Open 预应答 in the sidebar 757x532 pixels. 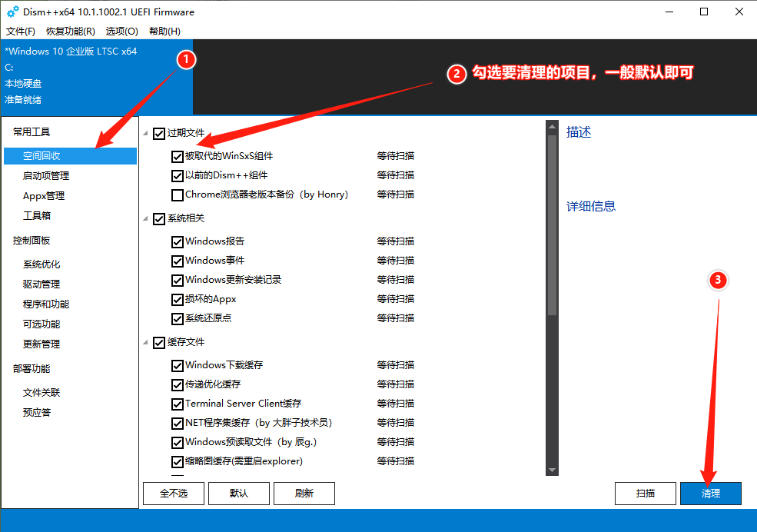tap(37, 413)
